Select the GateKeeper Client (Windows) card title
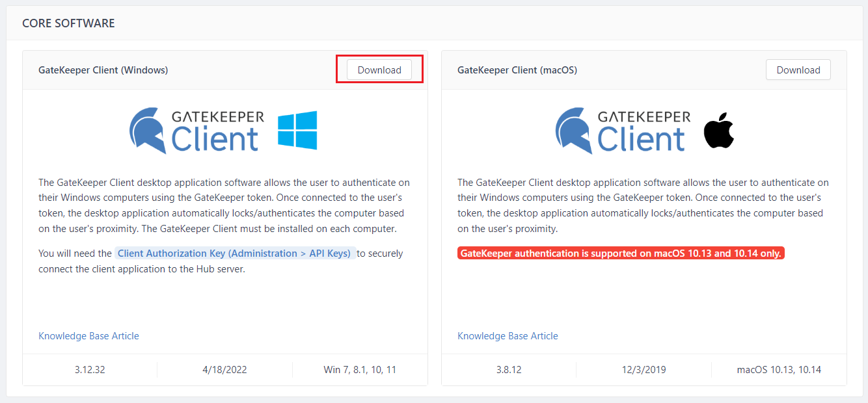The image size is (868, 403). 103,70
